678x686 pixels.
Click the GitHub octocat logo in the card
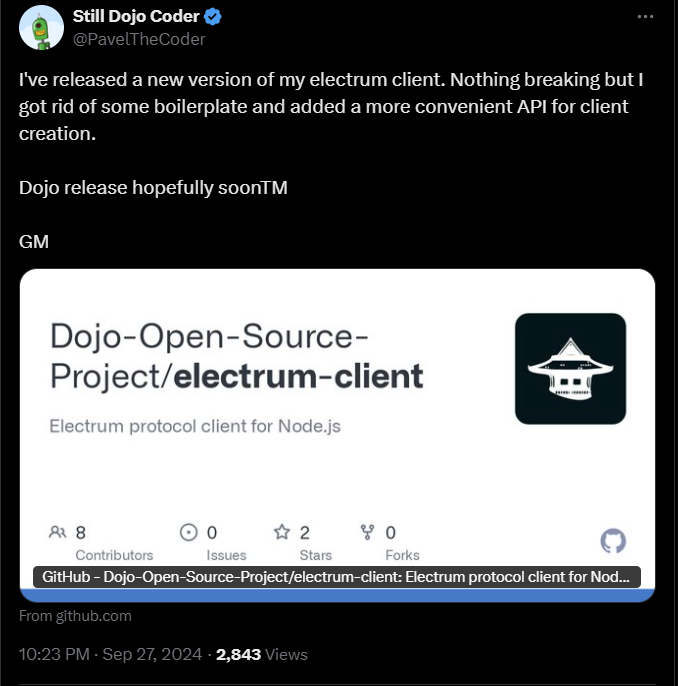click(x=613, y=541)
